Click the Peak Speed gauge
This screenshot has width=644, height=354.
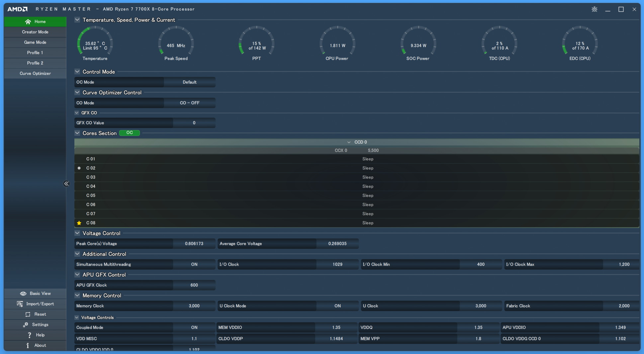point(176,44)
